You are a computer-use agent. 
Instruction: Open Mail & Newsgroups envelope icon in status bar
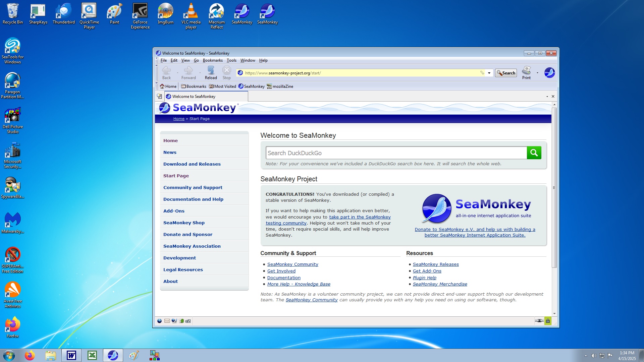click(167, 321)
